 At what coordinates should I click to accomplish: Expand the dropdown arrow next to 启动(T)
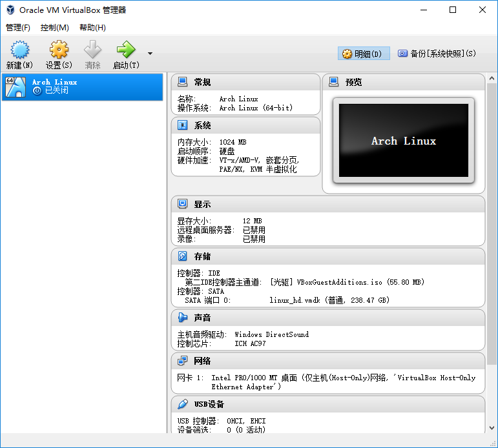(150, 54)
